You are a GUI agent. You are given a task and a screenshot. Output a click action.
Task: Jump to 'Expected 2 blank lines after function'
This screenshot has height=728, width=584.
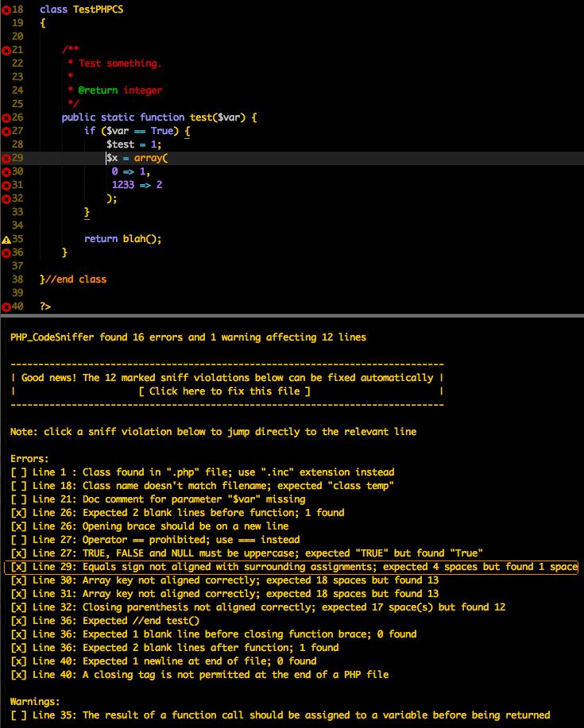175,648
